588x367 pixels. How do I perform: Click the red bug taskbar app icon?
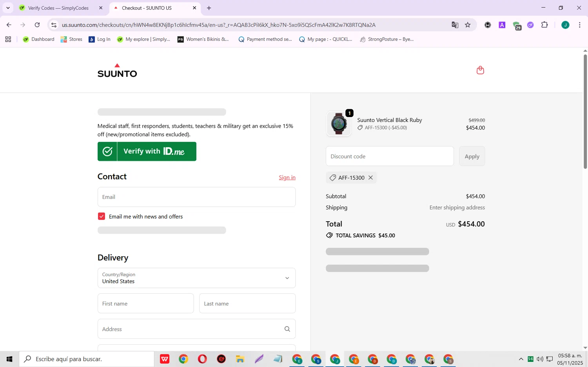tap(221, 359)
